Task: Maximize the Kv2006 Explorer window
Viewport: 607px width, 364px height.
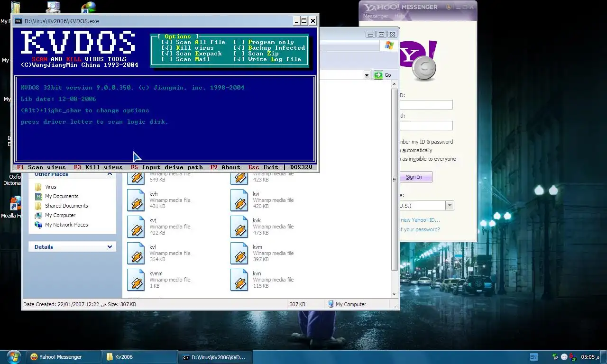Action: (381, 35)
